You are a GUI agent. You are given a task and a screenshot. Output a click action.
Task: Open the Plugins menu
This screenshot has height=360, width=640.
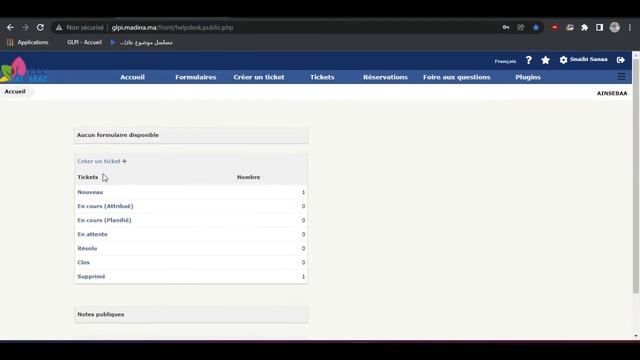pyautogui.click(x=528, y=77)
